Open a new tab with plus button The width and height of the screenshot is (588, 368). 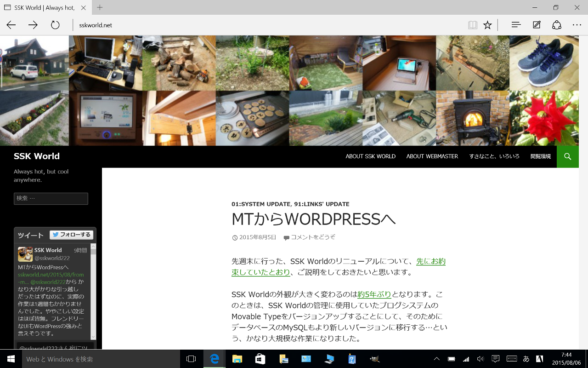pos(100,7)
